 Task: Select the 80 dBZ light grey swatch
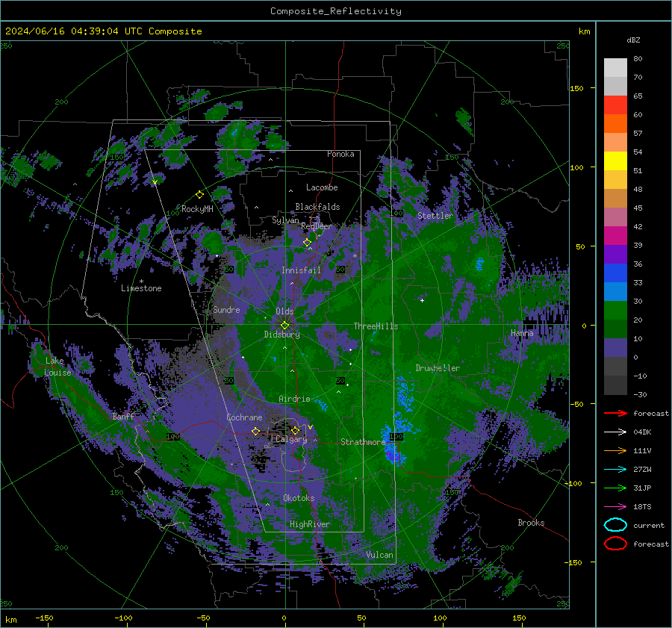pos(615,67)
